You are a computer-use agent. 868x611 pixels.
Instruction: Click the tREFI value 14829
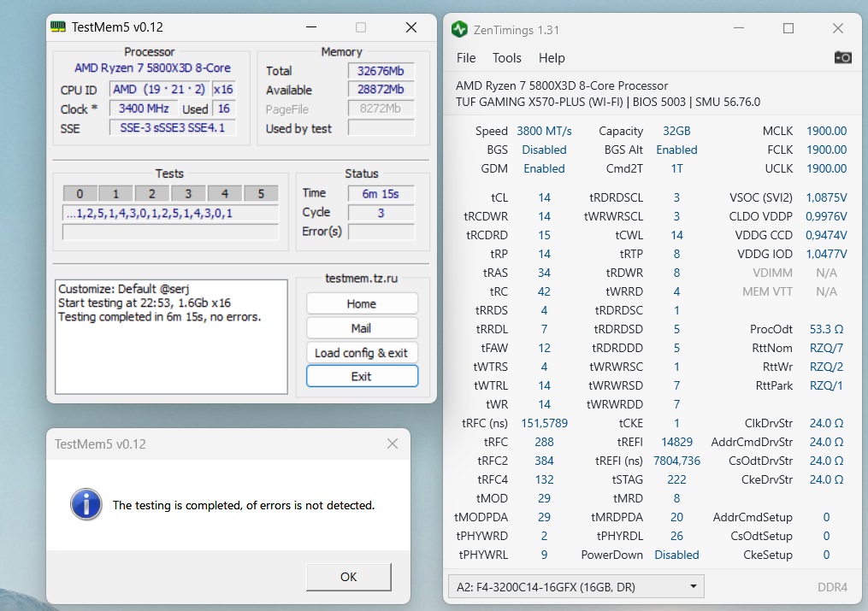tap(676, 442)
